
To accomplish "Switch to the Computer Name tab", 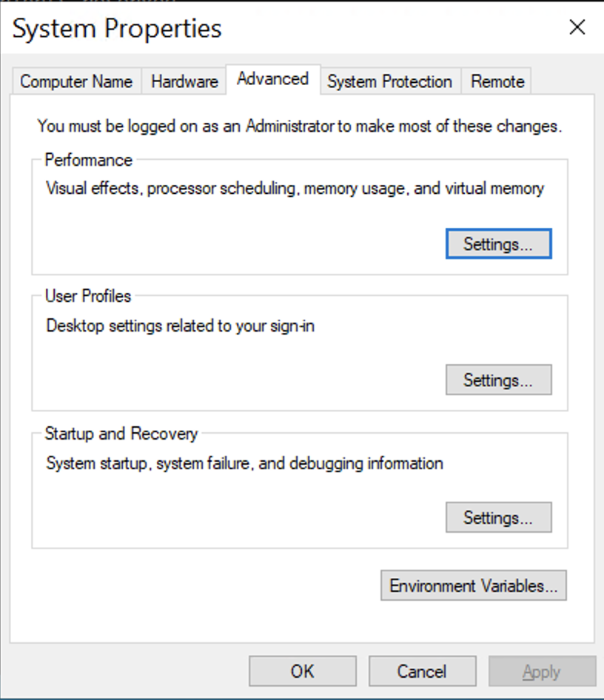I will 75,81.
